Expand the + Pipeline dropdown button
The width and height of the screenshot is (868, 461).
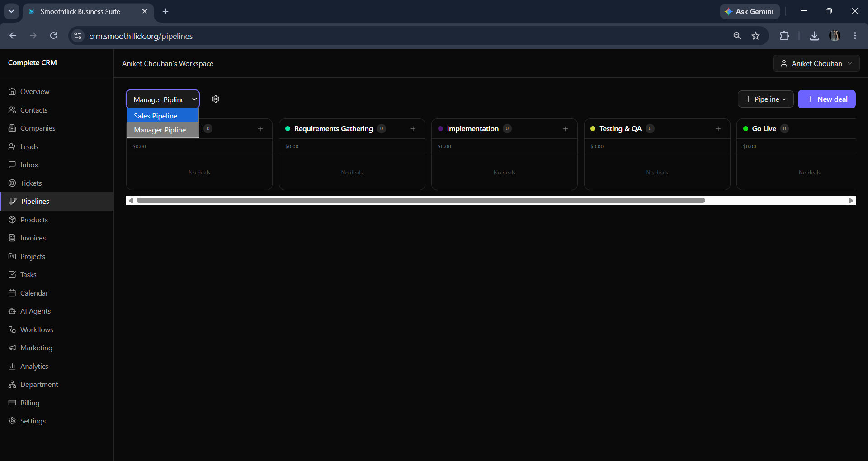[765, 99]
